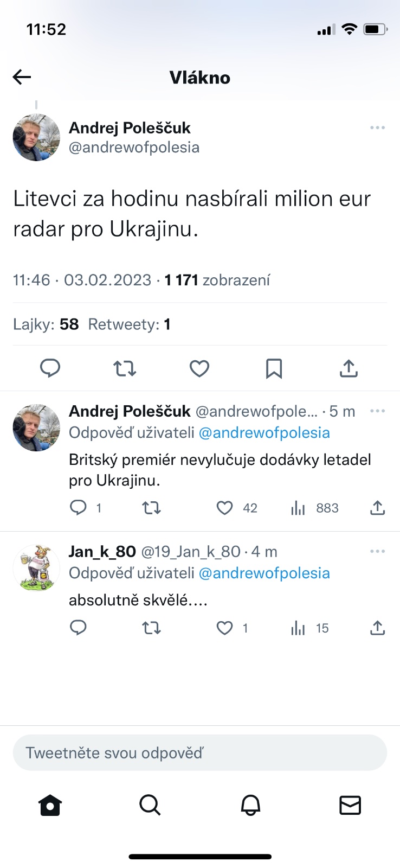400x868 pixels.
Task: Open more options on Britský premiér reply
Action: tap(377, 411)
